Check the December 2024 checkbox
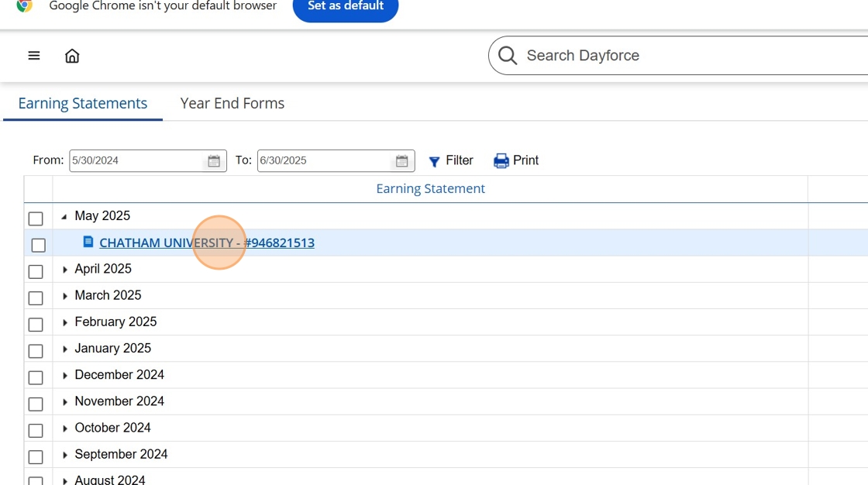 pyautogui.click(x=36, y=377)
